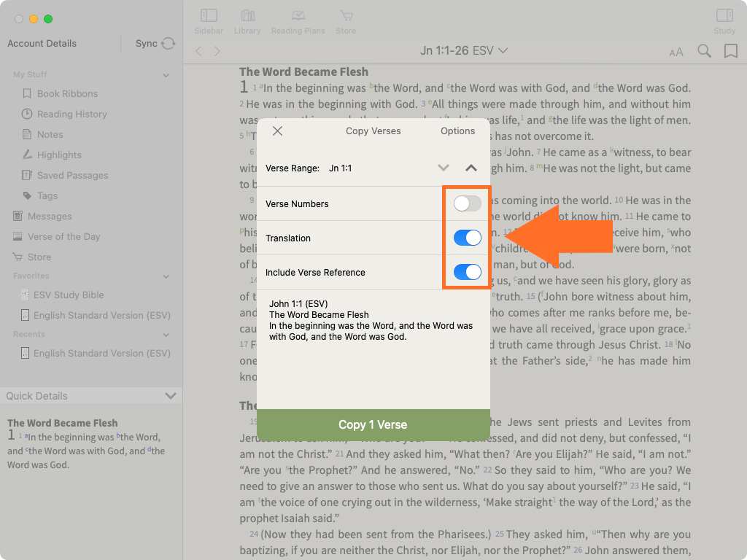747x560 pixels.
Task: Collapse the Quick Details panel chevron
Action: pyautogui.click(x=171, y=396)
